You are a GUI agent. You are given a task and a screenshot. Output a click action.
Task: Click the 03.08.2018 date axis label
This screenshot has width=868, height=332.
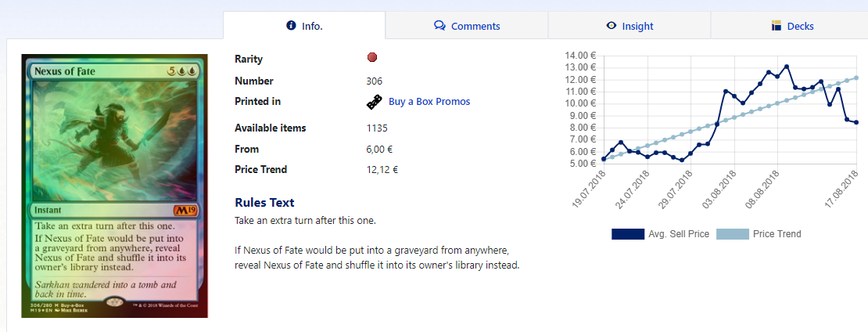[720, 188]
